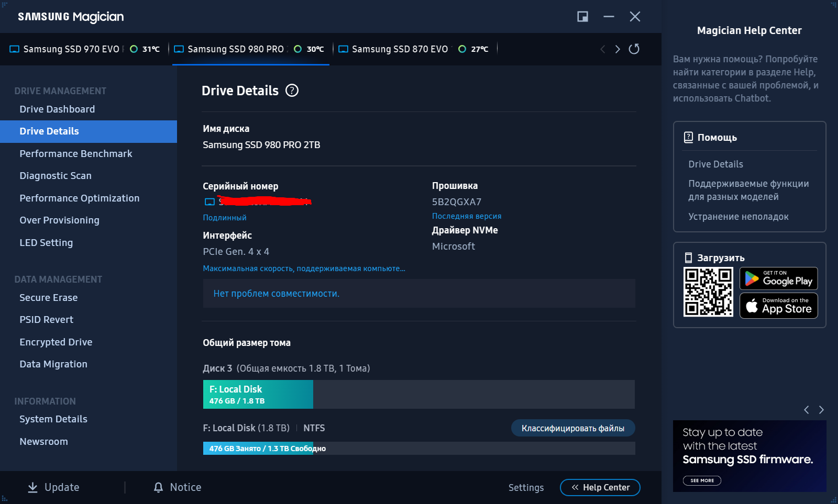Go to the previous Help Center banner
The width and height of the screenshot is (838, 504).
coord(807,410)
